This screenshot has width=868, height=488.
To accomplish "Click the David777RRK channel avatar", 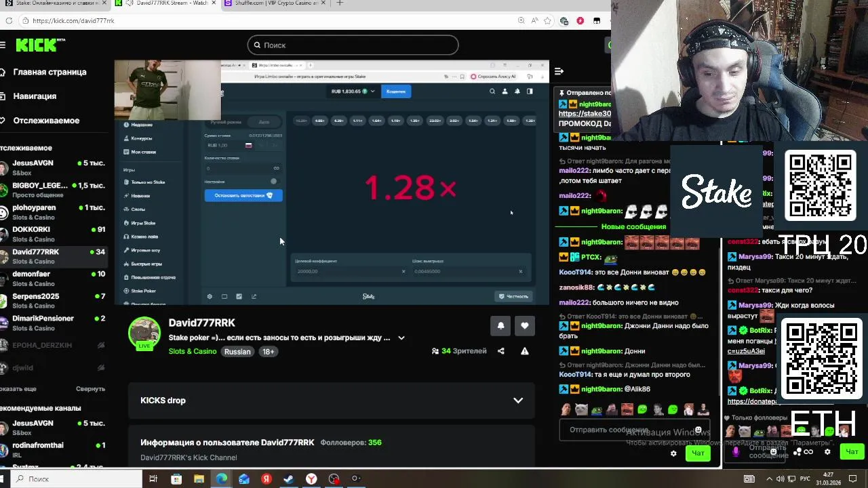I will click(144, 332).
